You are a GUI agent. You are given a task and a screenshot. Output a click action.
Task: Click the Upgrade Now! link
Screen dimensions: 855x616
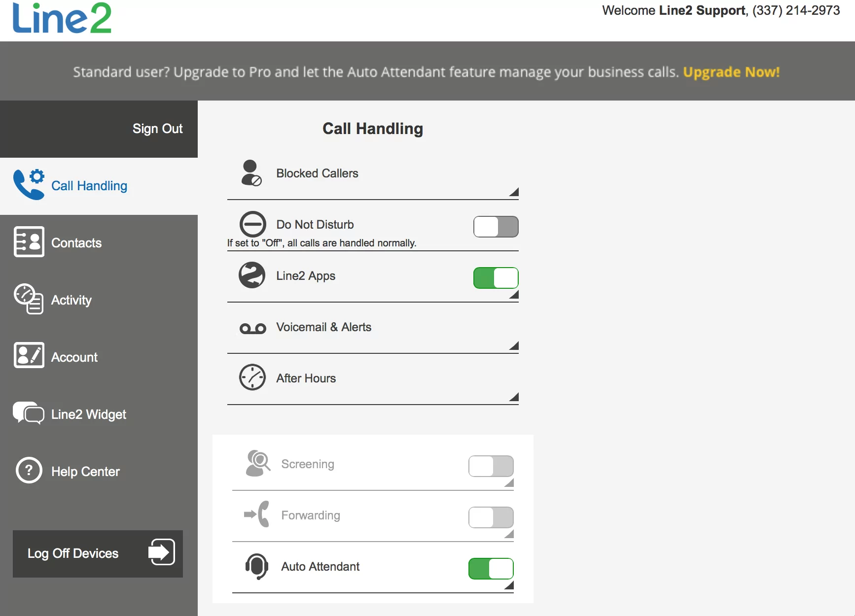coord(731,72)
